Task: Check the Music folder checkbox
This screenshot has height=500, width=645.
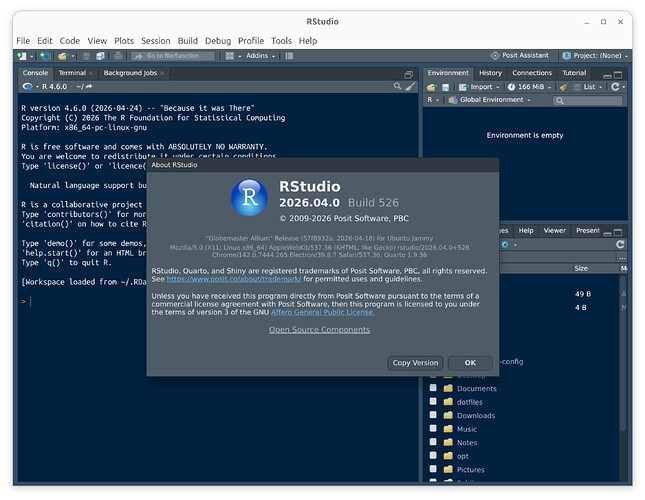Action: 433,428
